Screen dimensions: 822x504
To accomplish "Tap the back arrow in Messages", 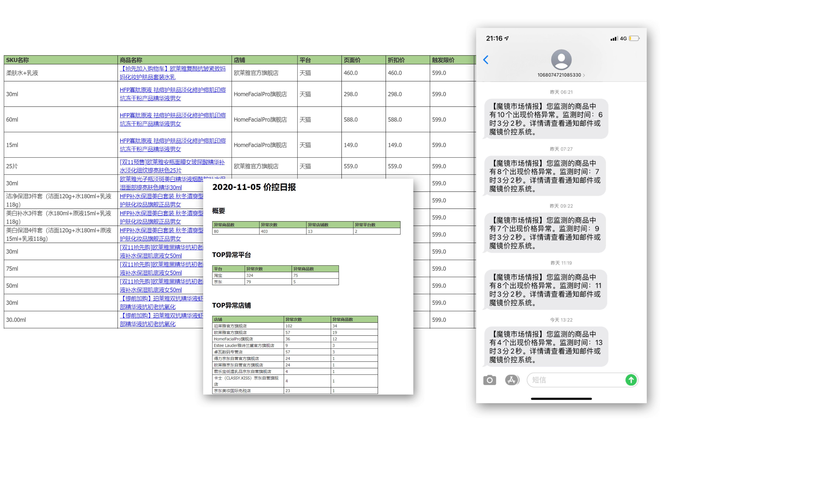I will coord(486,60).
